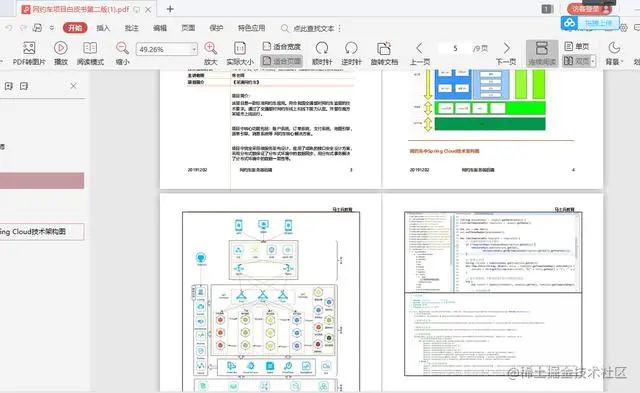Switch to 单页 single page view

point(577,46)
